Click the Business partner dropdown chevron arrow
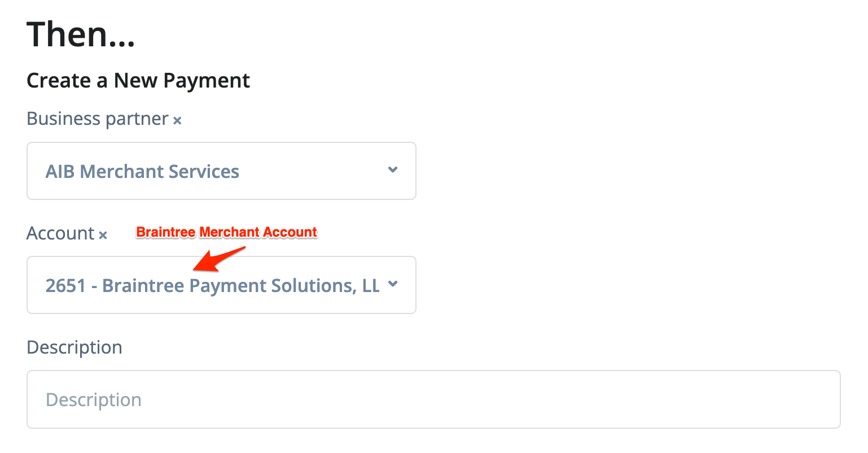Image resolution: width=868 pixels, height=453 pixels. [x=393, y=170]
